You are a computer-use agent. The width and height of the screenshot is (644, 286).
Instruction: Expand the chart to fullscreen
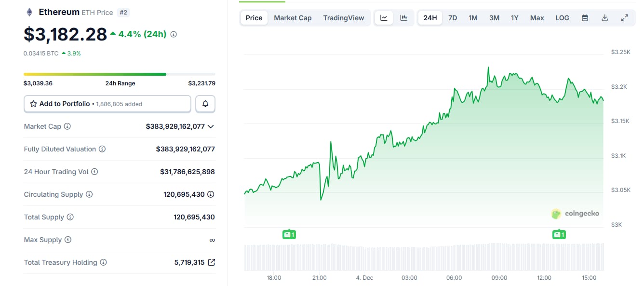(625, 17)
